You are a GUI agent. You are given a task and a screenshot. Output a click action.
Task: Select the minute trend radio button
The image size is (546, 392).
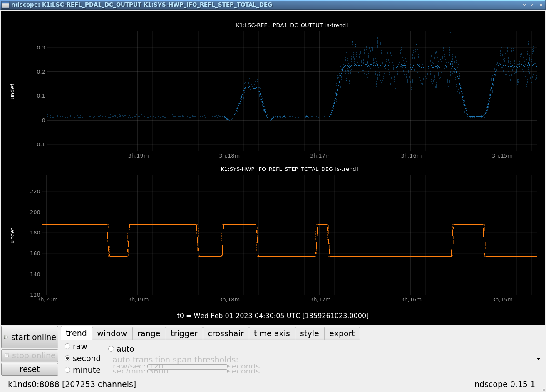click(67, 370)
